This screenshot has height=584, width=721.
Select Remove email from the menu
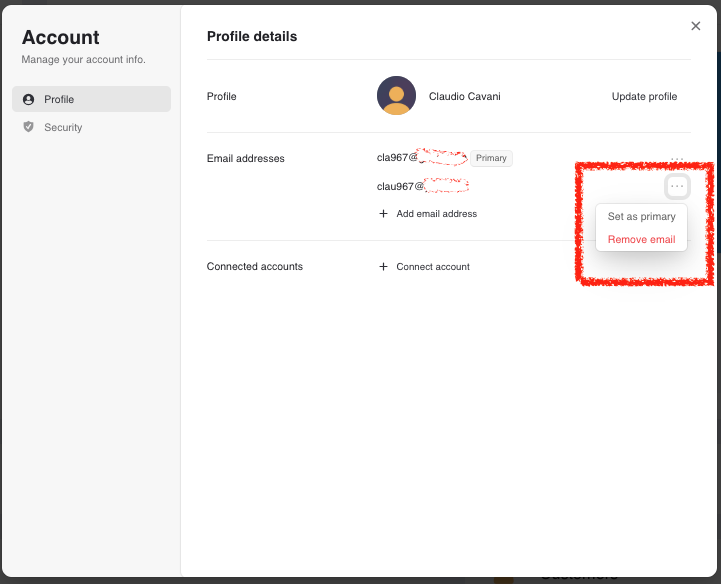(641, 240)
